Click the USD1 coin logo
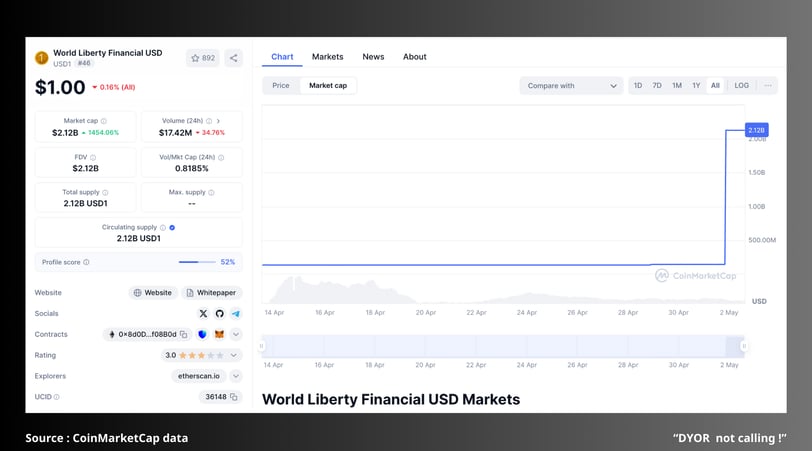The height and width of the screenshot is (451, 812). click(42, 58)
